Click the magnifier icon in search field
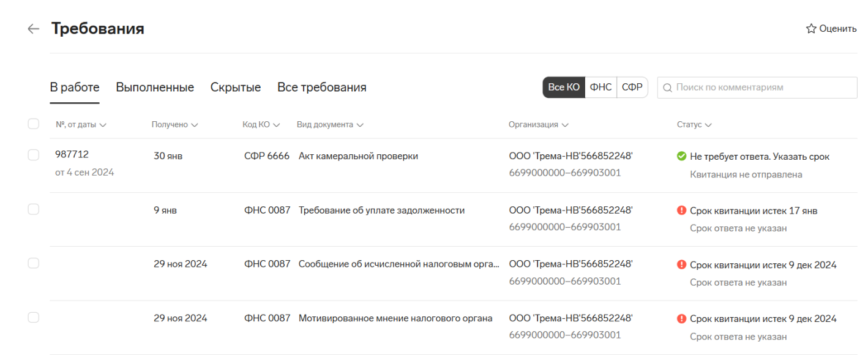The height and width of the screenshot is (355, 868). (x=667, y=88)
